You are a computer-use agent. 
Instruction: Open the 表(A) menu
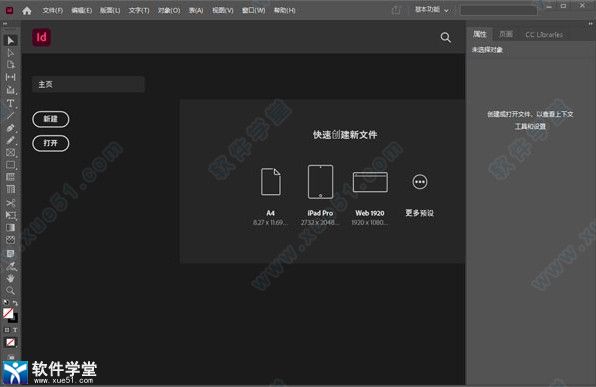coord(196,10)
